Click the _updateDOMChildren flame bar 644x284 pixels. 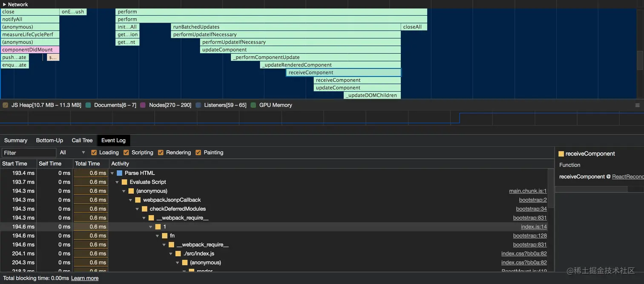(x=372, y=95)
